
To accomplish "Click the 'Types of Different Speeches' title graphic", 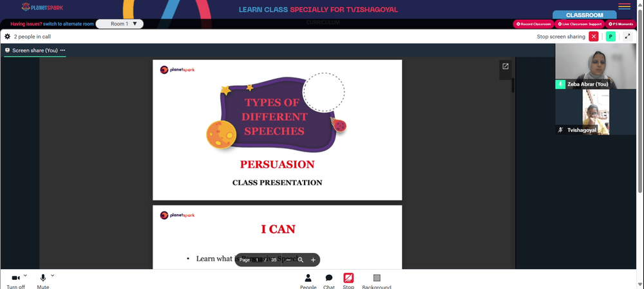I will pos(276,113).
